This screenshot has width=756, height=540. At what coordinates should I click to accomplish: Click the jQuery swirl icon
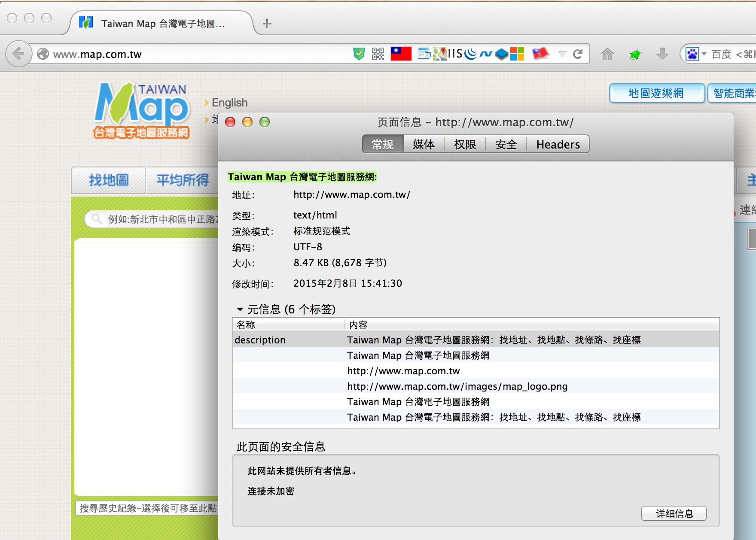pyautogui.click(x=471, y=54)
